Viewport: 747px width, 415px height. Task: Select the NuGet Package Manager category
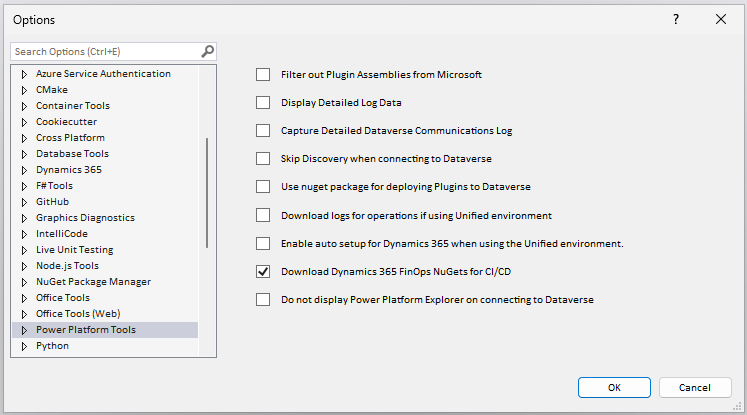tap(93, 282)
